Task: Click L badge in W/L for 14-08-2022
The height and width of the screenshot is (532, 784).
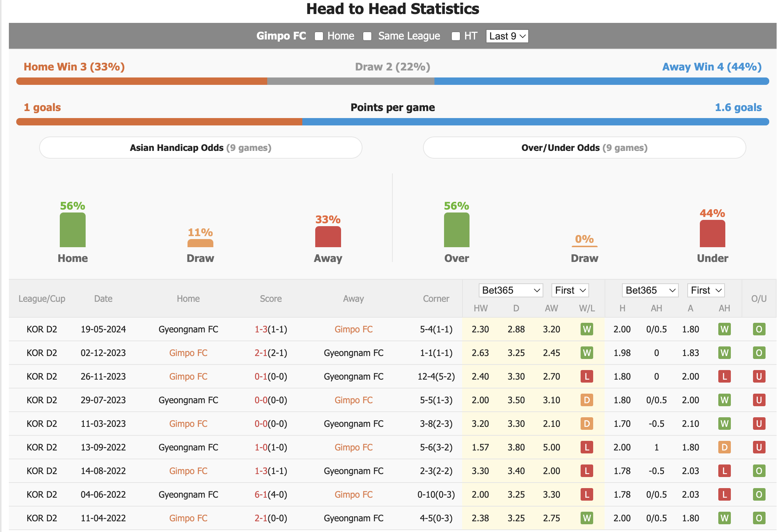Action: 587,471
